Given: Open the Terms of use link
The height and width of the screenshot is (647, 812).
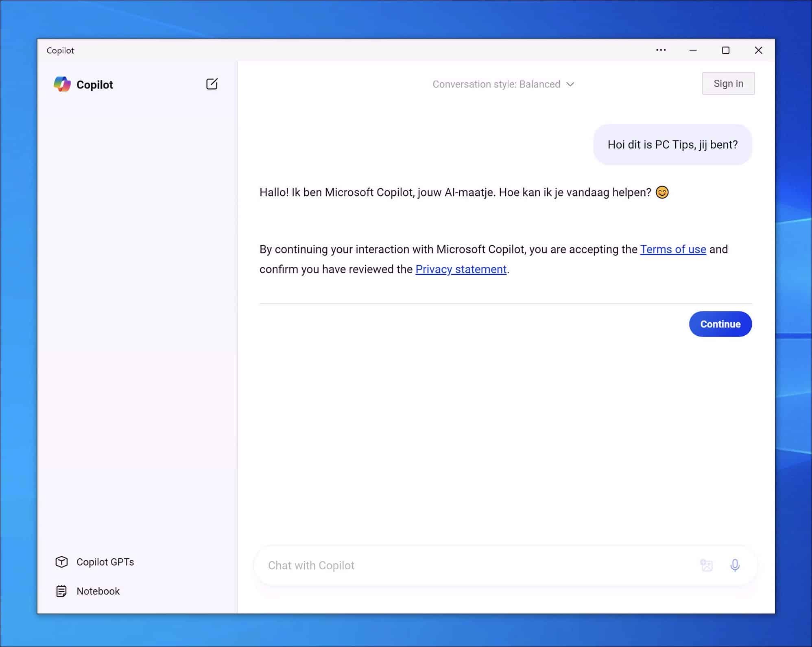Looking at the screenshot, I should point(673,249).
